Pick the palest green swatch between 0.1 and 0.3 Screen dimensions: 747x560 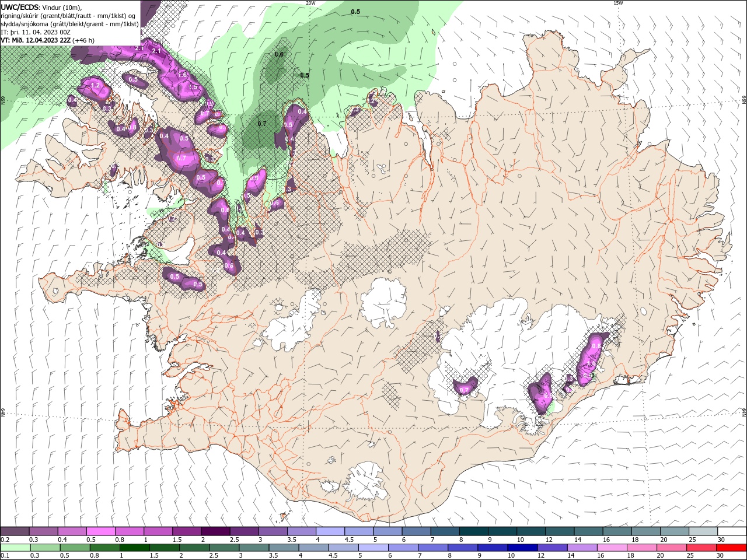point(15,548)
